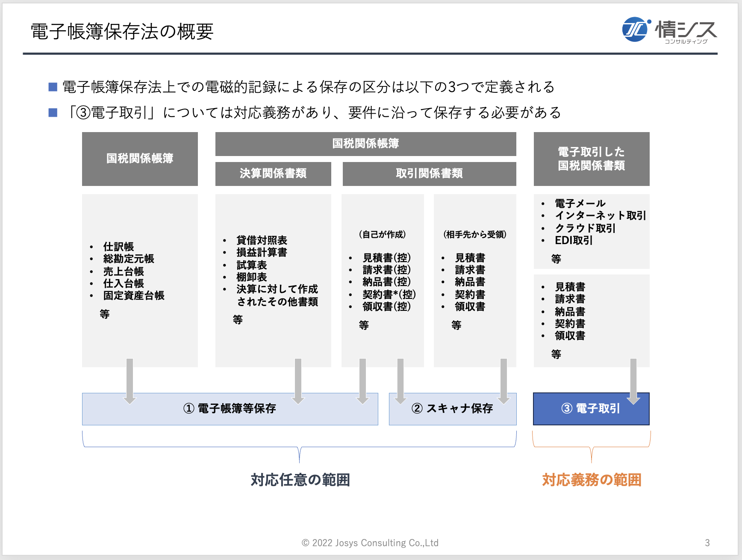Click the © 2022 Josys Consulting copyright footer
Image resolution: width=742 pixels, height=560 pixels.
click(x=370, y=543)
